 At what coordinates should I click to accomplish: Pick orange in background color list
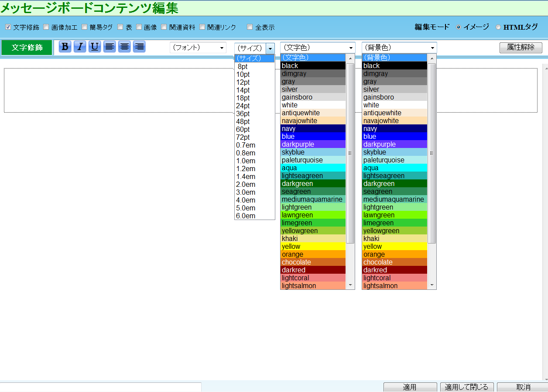tap(394, 254)
